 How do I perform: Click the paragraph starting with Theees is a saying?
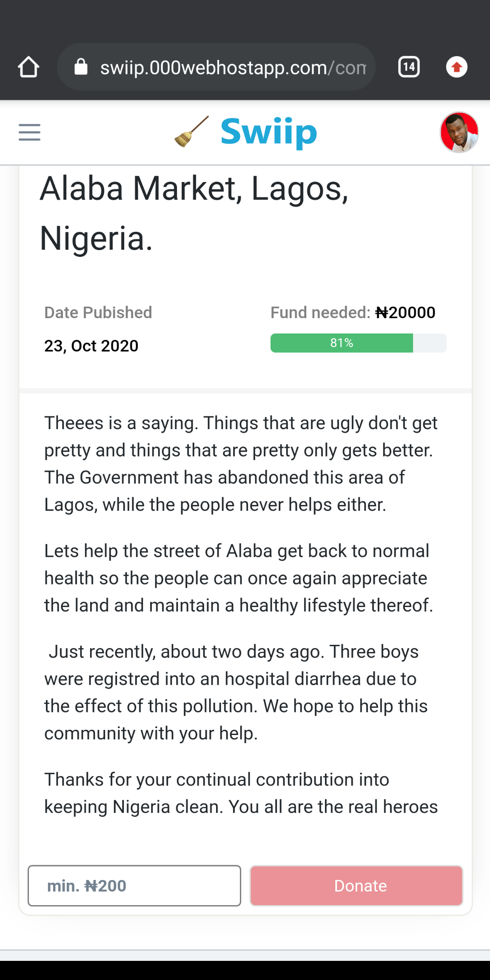(241, 464)
